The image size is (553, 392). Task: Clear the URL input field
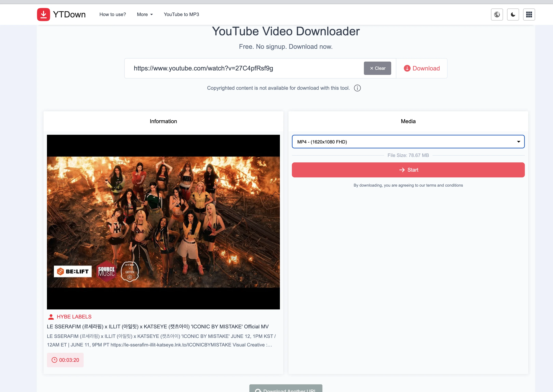click(x=377, y=68)
